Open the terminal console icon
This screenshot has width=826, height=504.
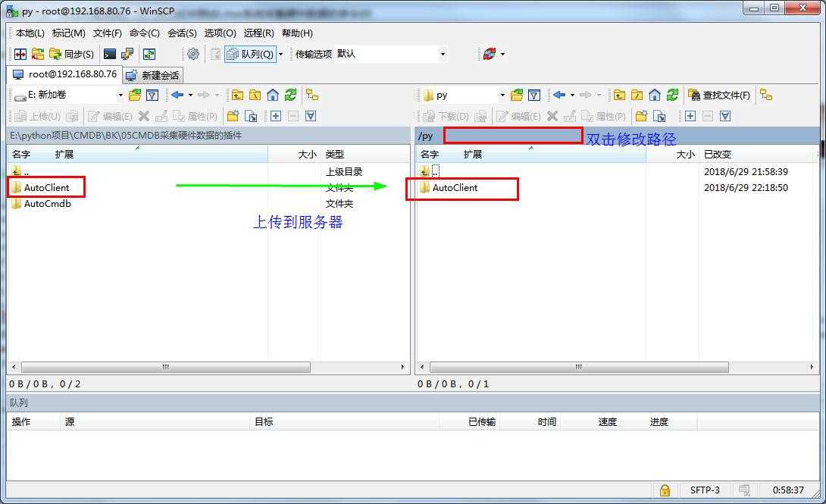110,54
